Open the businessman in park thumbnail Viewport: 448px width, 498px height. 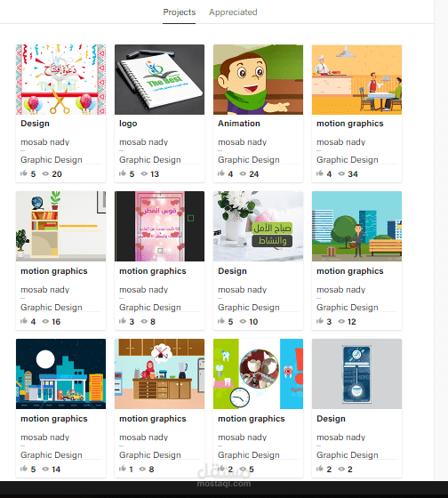click(x=356, y=226)
